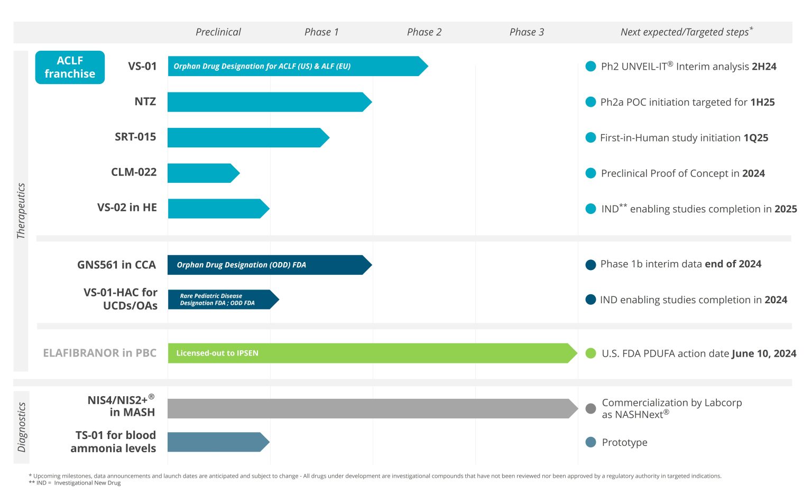Click the Next expected/Targeted steps heading
The image size is (812, 504).
[686, 32]
